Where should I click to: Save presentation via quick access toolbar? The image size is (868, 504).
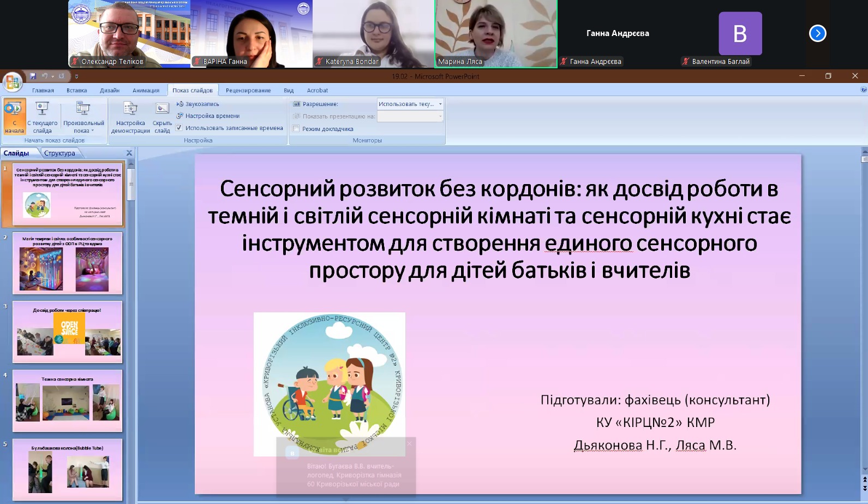(x=33, y=76)
